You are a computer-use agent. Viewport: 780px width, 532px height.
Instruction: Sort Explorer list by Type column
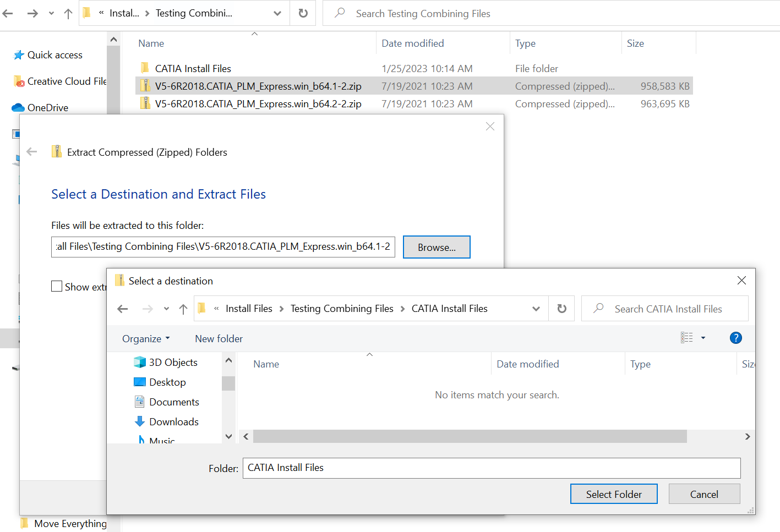[x=525, y=43]
